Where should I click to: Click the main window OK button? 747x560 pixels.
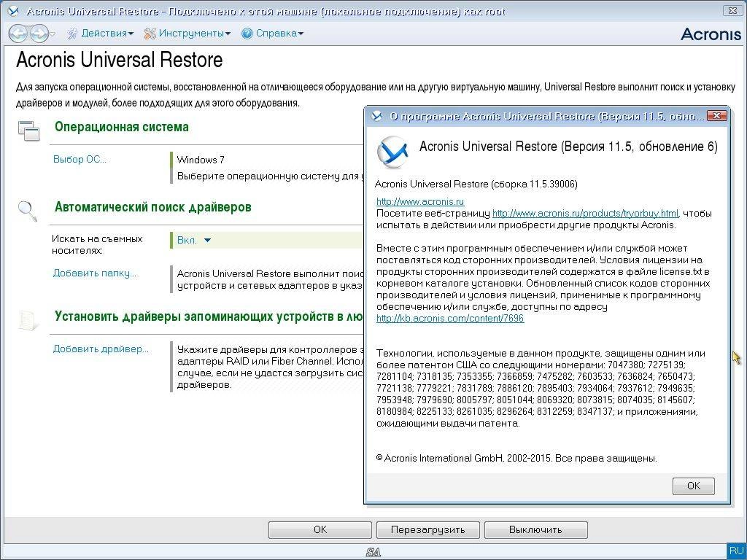(x=320, y=529)
